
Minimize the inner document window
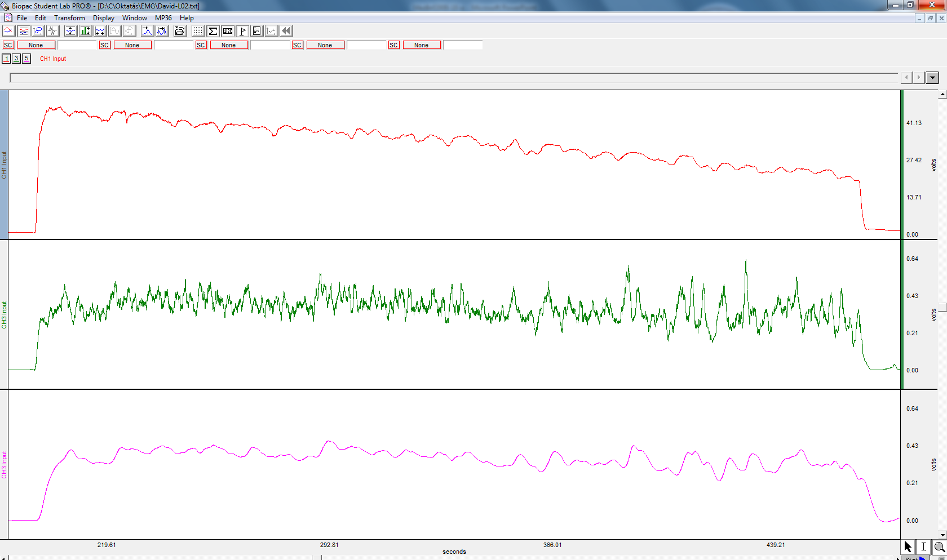tap(920, 18)
